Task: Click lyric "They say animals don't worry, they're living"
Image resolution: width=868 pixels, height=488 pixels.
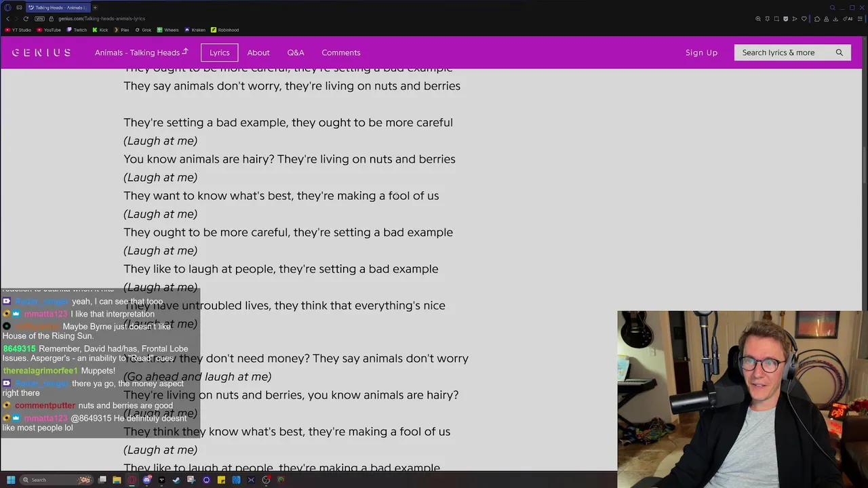Action: pos(236,85)
